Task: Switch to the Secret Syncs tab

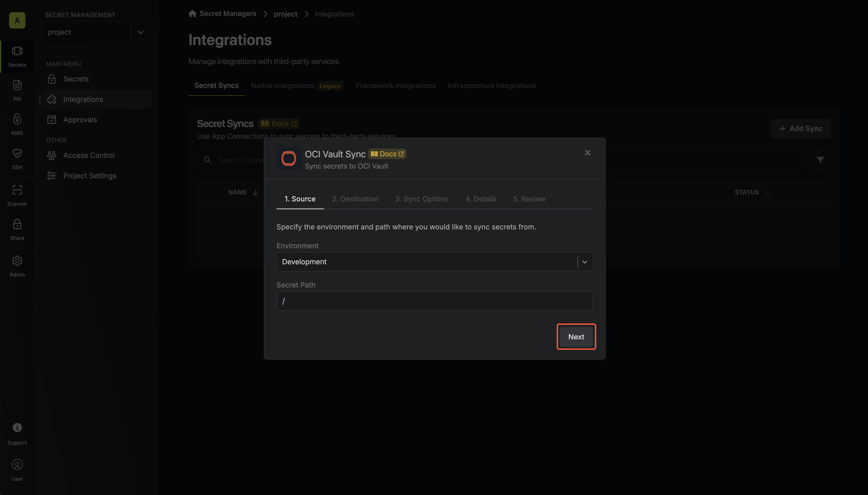Action: [x=217, y=86]
